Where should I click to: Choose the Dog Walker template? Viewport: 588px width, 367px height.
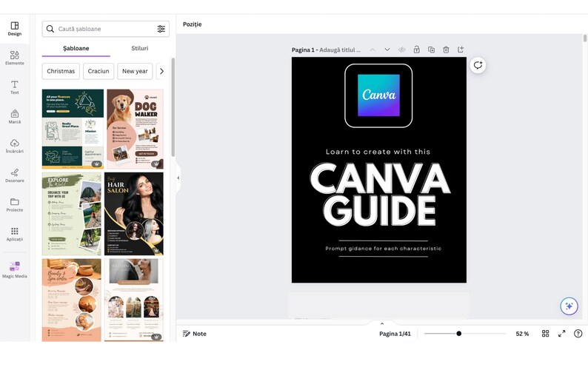click(135, 129)
